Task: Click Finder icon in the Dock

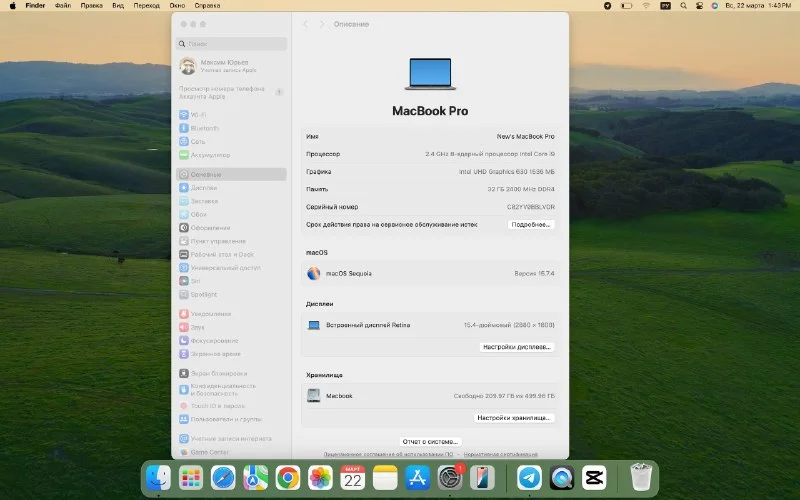Action: point(158,478)
